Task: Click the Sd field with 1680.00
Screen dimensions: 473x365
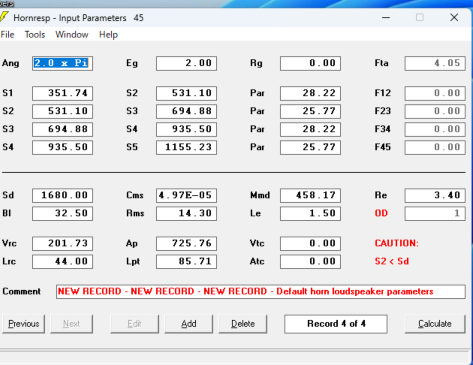Action: pyautogui.click(x=62, y=195)
